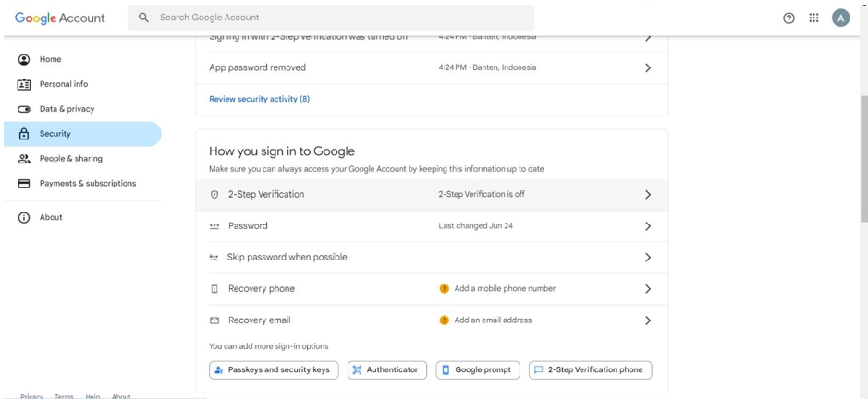Click the 'Recovery email' label
This screenshot has width=868, height=399.
coord(259,320)
